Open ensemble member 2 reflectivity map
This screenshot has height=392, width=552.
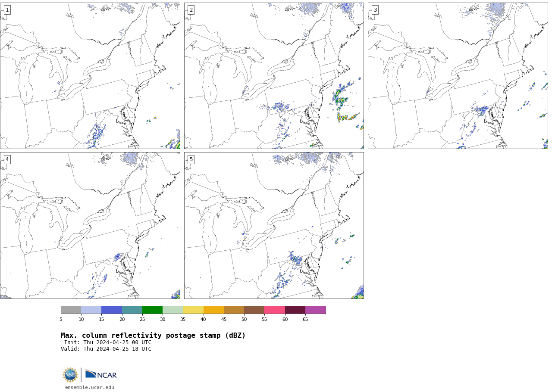pyautogui.click(x=274, y=76)
